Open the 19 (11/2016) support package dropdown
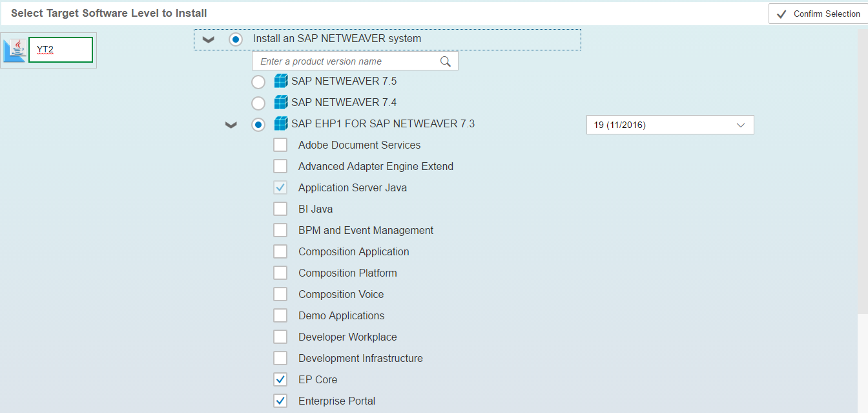Image resolution: width=868 pixels, height=413 pixels. pyautogui.click(x=670, y=125)
